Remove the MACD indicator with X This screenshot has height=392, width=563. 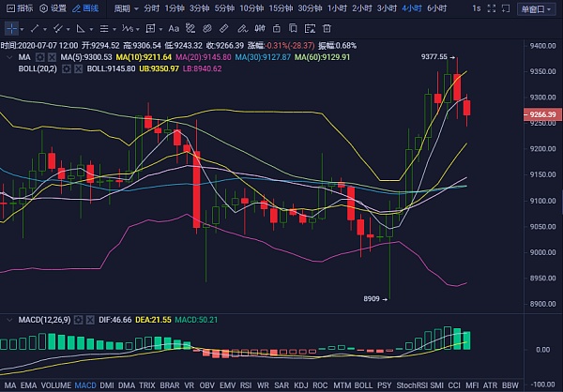pyautogui.click(x=90, y=320)
